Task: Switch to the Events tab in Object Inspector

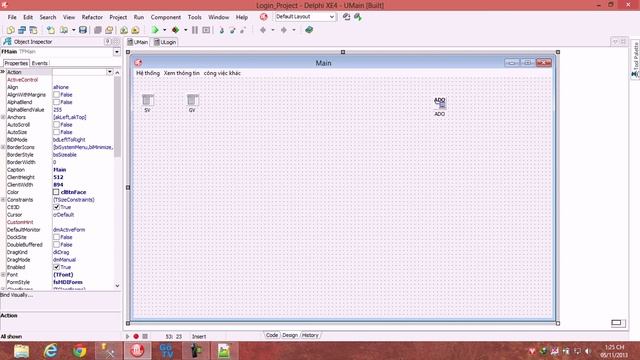Action: coord(40,63)
